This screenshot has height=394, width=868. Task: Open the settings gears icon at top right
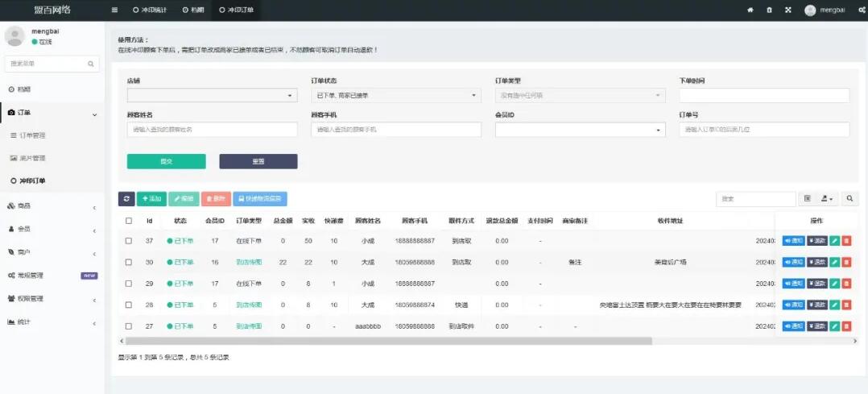(x=862, y=10)
